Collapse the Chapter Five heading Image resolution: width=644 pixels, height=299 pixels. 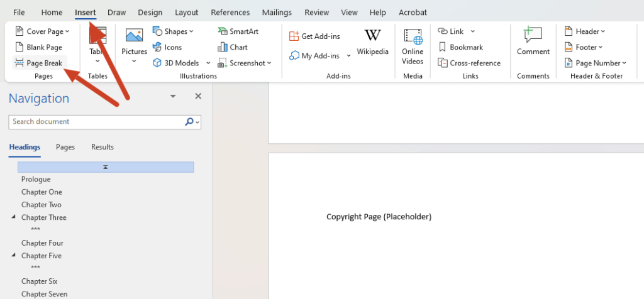[x=14, y=255]
